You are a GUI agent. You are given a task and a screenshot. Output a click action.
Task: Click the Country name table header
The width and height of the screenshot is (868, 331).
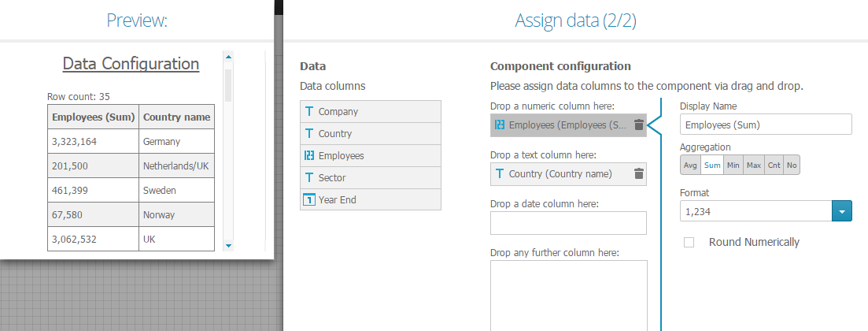[x=176, y=117]
